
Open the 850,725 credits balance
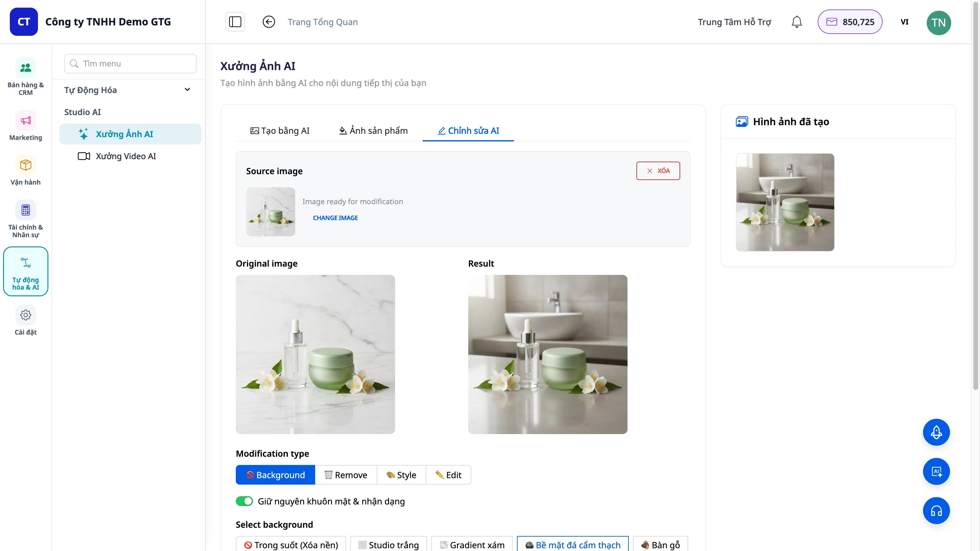coord(850,22)
